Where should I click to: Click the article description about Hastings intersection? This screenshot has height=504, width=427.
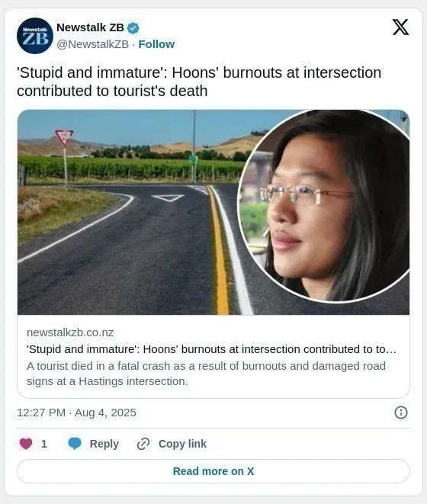click(x=206, y=374)
